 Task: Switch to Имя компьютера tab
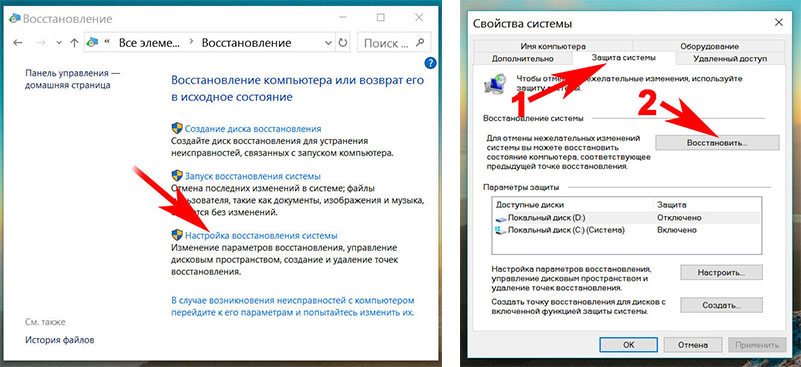pyautogui.click(x=553, y=46)
